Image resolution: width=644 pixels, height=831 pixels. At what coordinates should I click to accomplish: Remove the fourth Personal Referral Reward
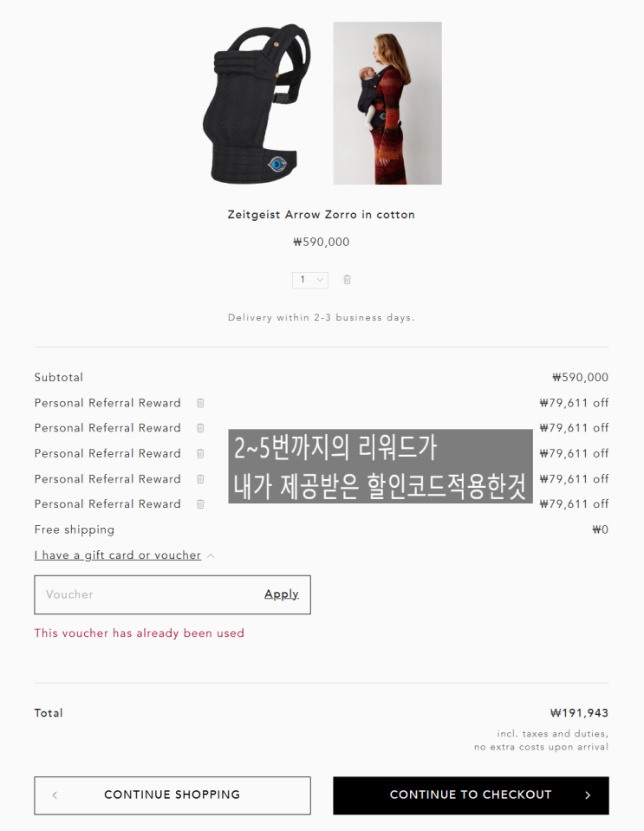(200, 478)
